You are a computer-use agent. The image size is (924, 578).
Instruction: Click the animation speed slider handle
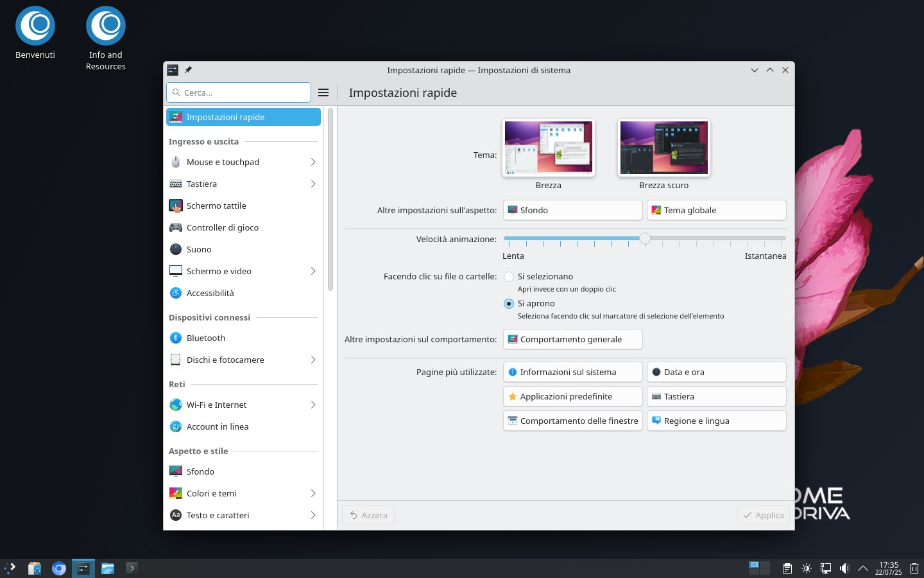click(x=645, y=238)
